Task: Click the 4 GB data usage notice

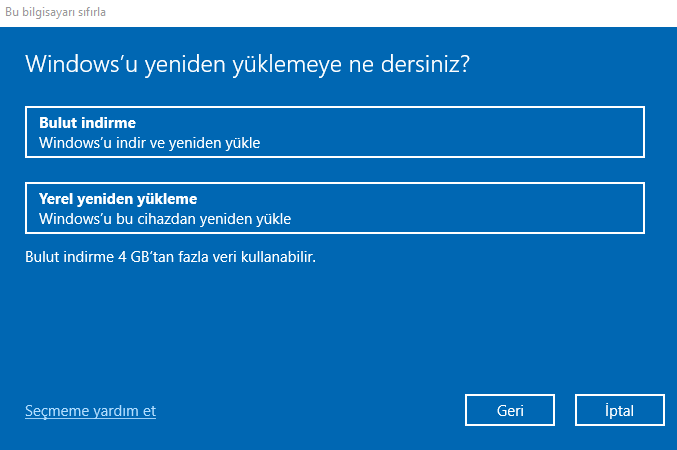Action: (x=170, y=257)
